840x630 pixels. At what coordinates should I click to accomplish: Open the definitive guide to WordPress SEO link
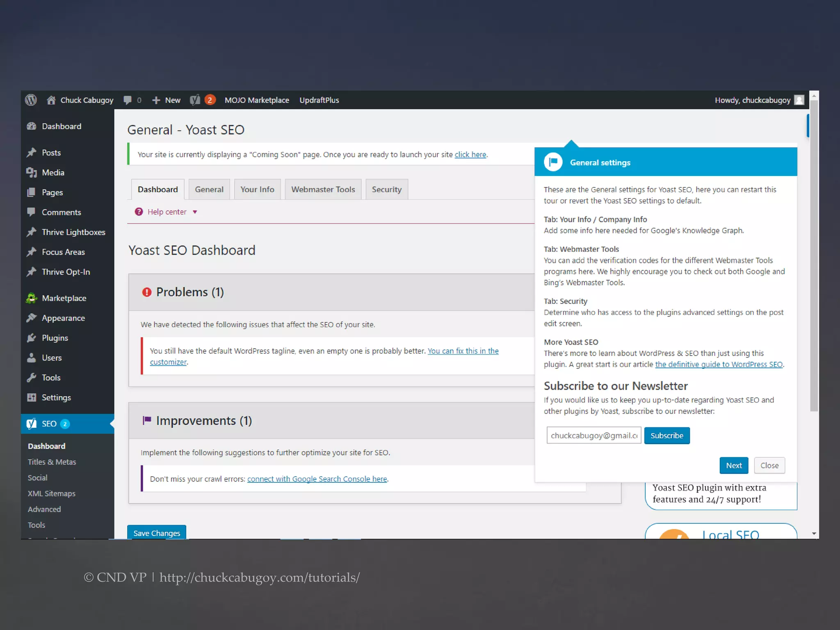(719, 364)
